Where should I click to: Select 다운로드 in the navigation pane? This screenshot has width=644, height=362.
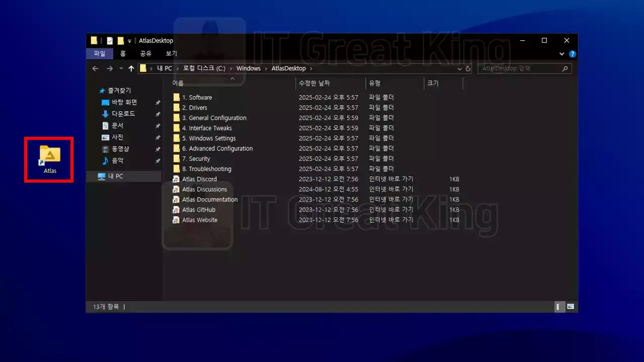point(123,114)
